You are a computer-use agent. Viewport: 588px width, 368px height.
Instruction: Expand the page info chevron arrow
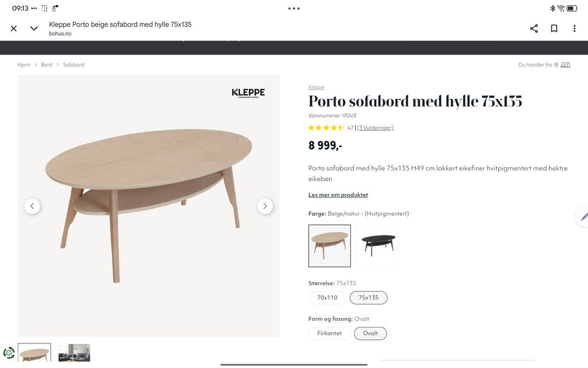(x=34, y=29)
